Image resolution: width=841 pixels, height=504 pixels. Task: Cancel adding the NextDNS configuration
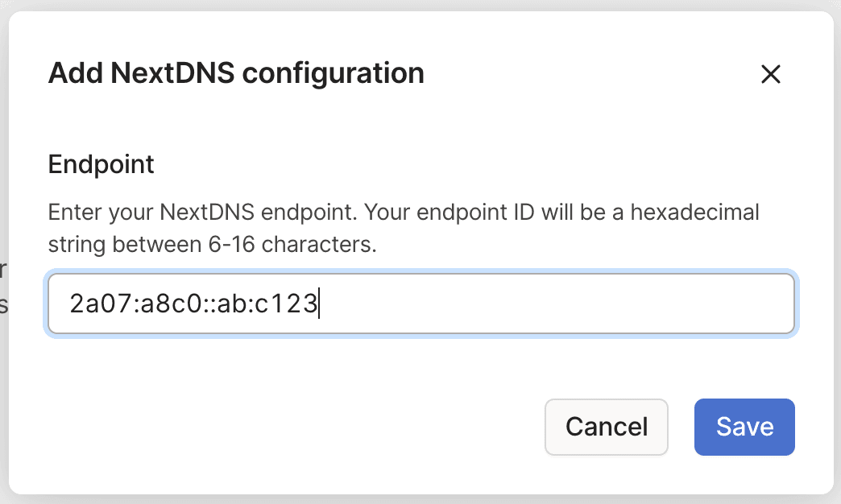[x=606, y=427]
